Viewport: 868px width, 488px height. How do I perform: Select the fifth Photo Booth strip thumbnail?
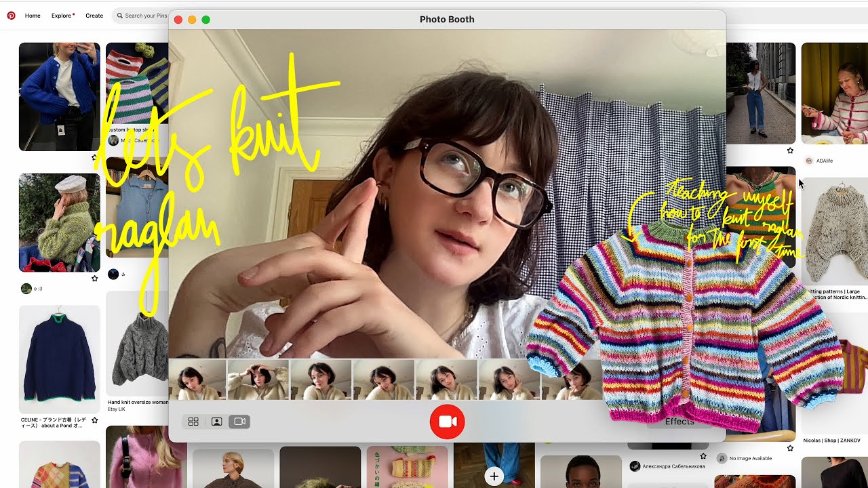446,380
